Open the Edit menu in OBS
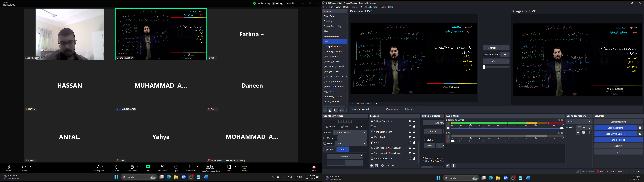This screenshot has width=644, height=182. pos(331,7)
